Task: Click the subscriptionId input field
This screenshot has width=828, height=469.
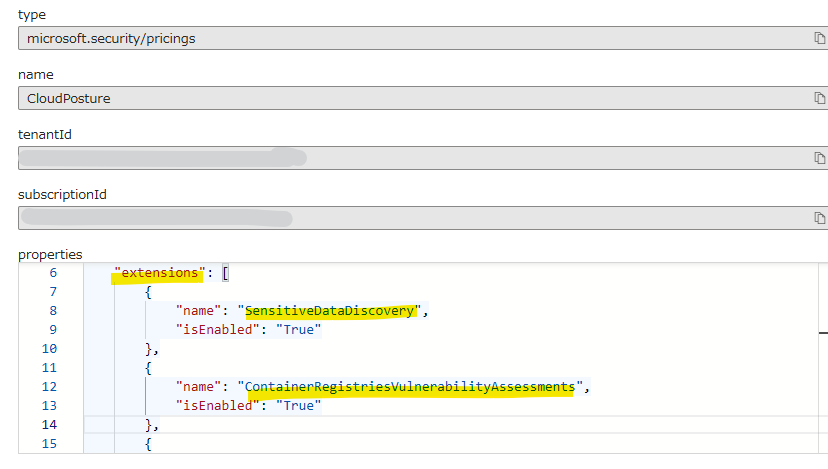Action: coord(422,218)
